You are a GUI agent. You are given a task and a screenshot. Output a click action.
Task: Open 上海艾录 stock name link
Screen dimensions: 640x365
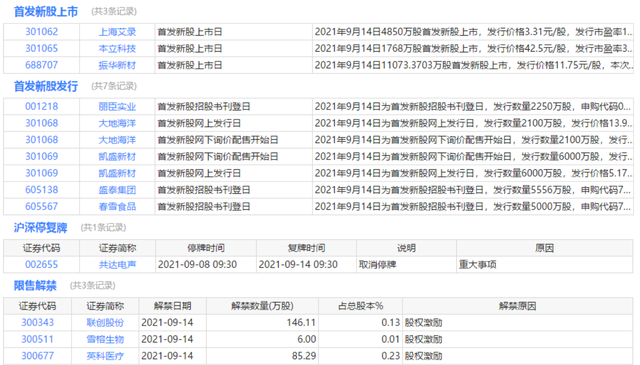[x=117, y=32]
